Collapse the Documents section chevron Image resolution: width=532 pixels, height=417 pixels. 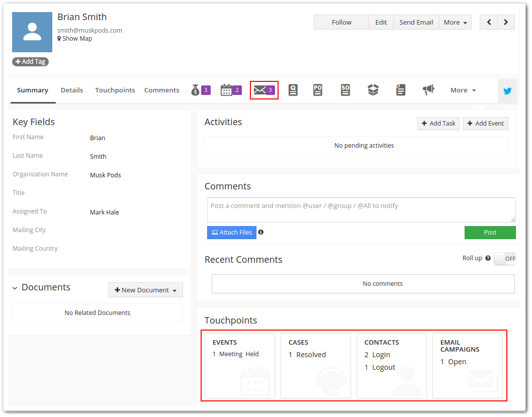(x=15, y=287)
